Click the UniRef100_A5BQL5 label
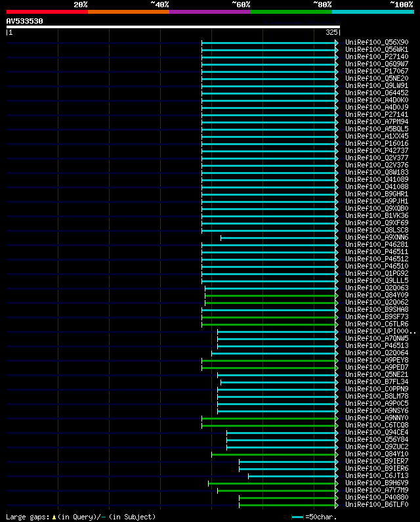The height and width of the screenshot is (522, 420). [377, 129]
